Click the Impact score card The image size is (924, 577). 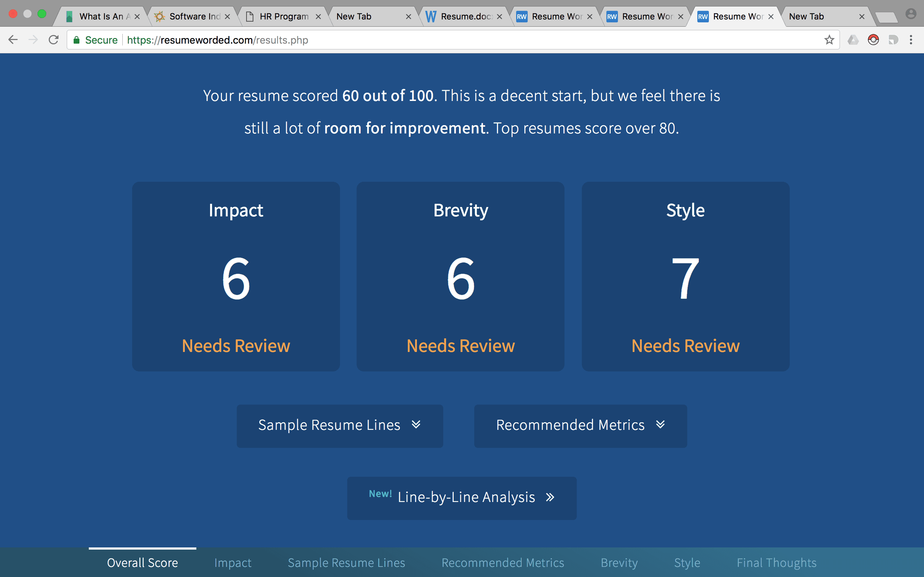[x=236, y=276]
